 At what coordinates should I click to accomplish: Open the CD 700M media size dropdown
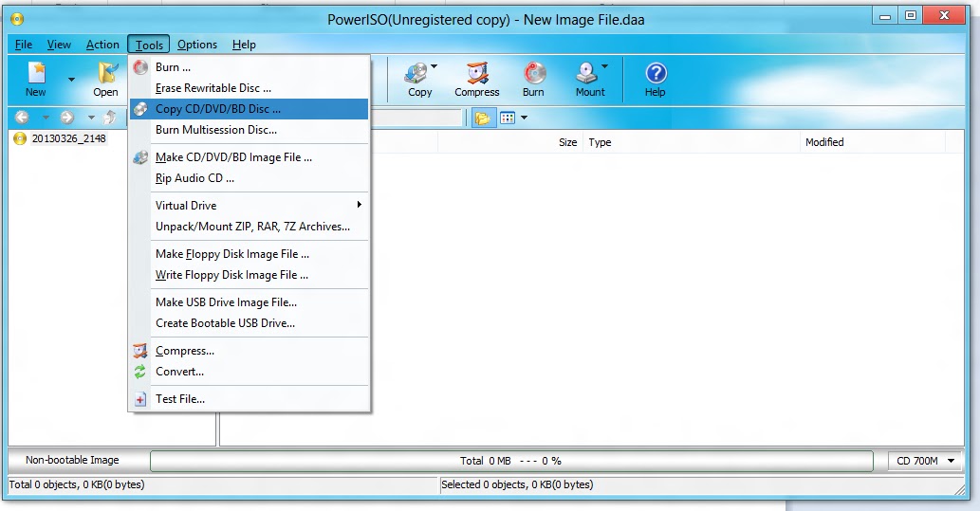click(925, 461)
